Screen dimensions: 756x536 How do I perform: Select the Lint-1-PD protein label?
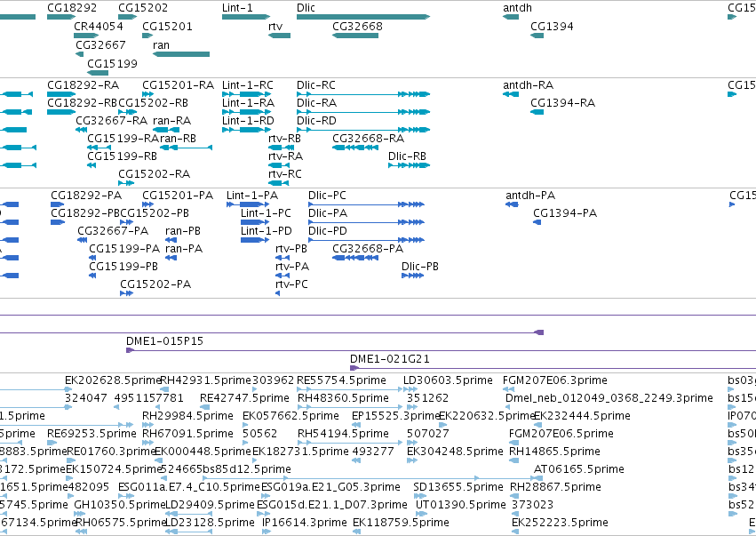click(267, 231)
